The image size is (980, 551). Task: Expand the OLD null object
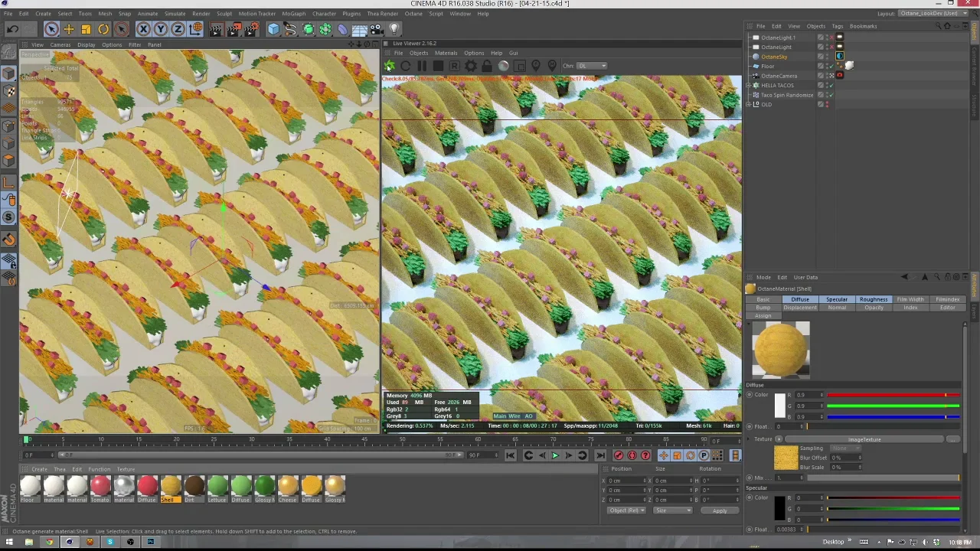point(750,104)
